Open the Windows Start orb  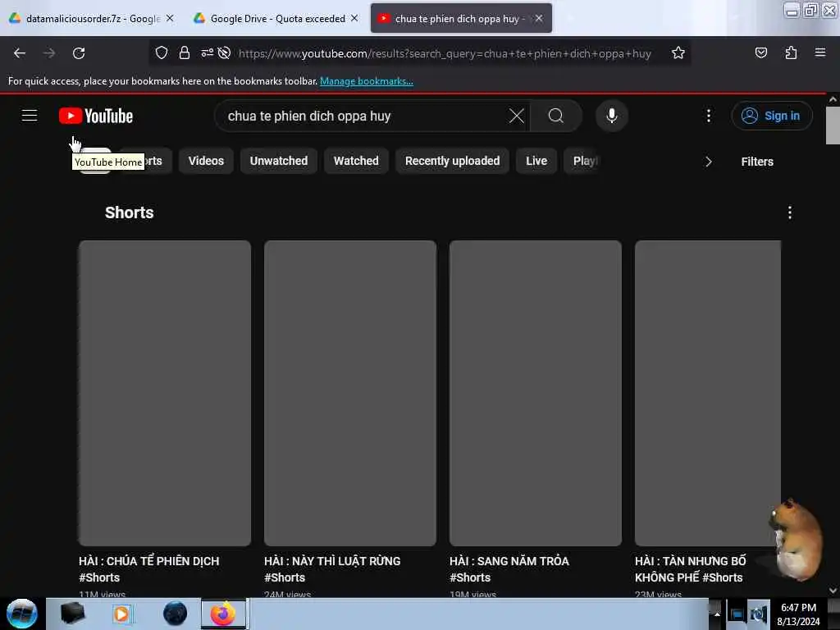pyautogui.click(x=22, y=614)
